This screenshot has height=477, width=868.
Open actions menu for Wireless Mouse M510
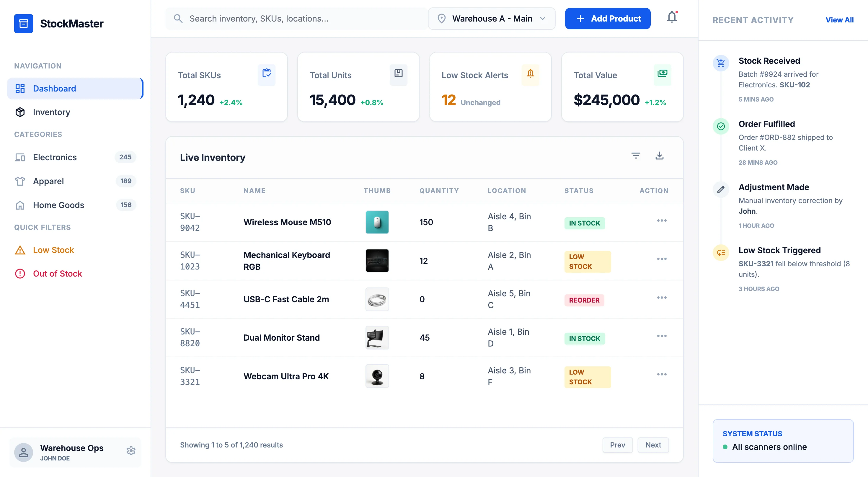(x=661, y=221)
